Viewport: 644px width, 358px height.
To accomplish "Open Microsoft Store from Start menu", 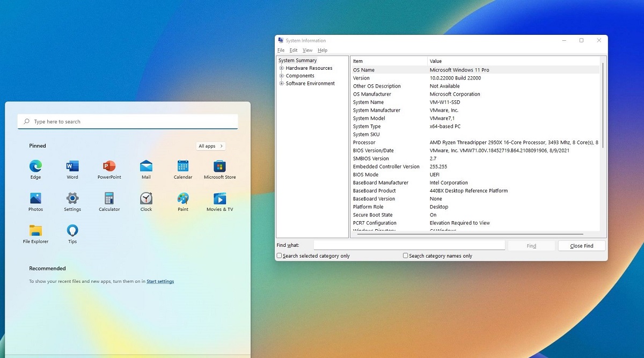I will tap(219, 167).
